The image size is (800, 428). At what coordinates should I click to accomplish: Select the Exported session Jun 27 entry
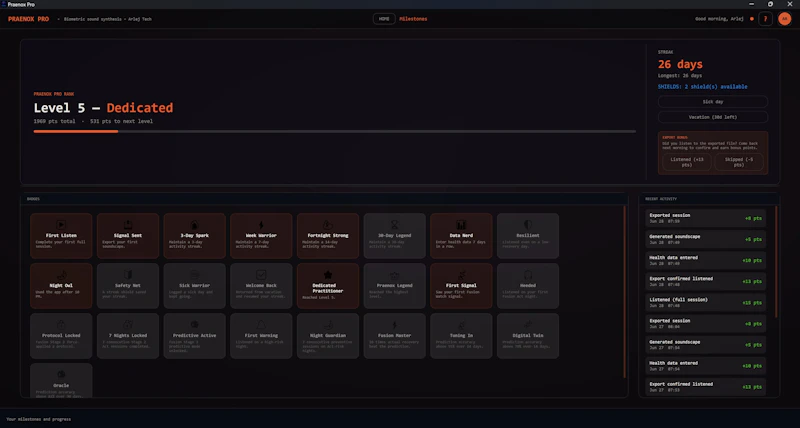(706, 323)
